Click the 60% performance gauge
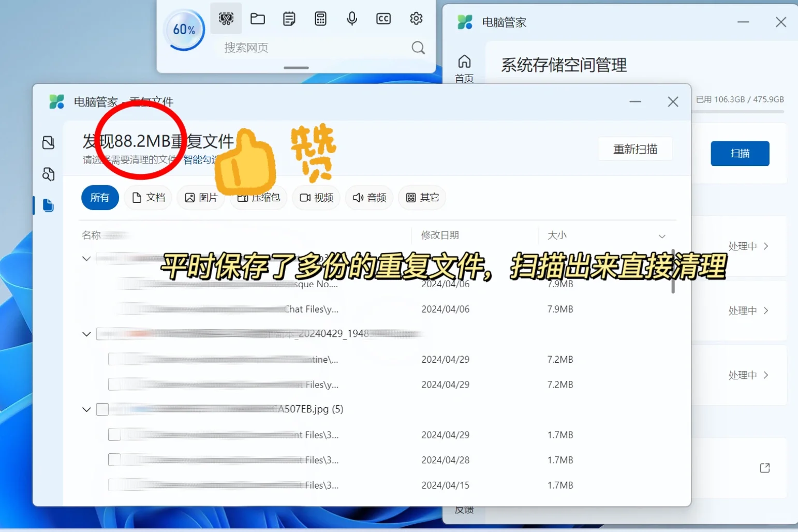This screenshot has height=532, width=798. coord(184,29)
